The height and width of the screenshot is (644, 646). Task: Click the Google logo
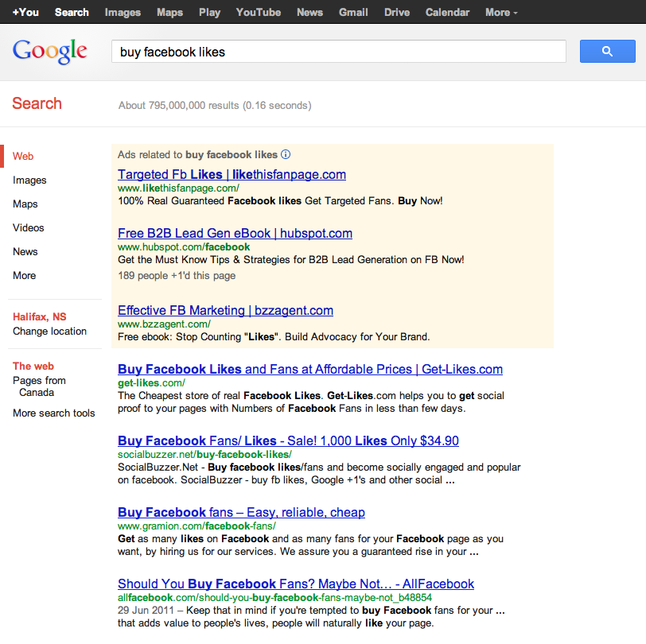point(49,52)
